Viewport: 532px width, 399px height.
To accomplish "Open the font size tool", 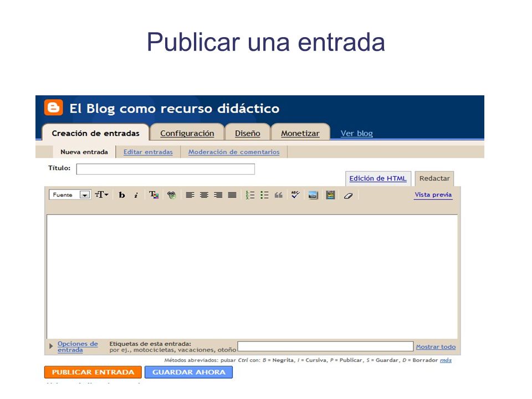I will tap(101, 195).
